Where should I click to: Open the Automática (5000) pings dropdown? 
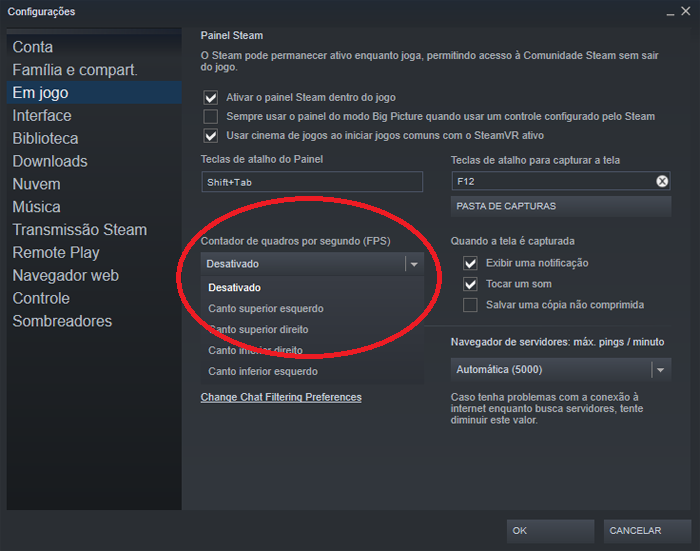coord(561,370)
